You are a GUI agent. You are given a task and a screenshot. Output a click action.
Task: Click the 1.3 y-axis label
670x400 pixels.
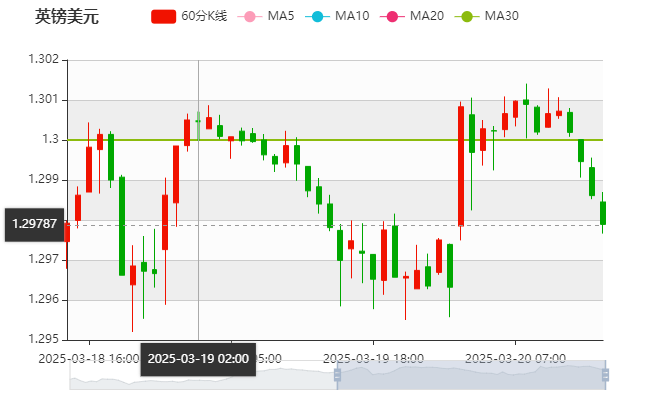tap(50, 139)
